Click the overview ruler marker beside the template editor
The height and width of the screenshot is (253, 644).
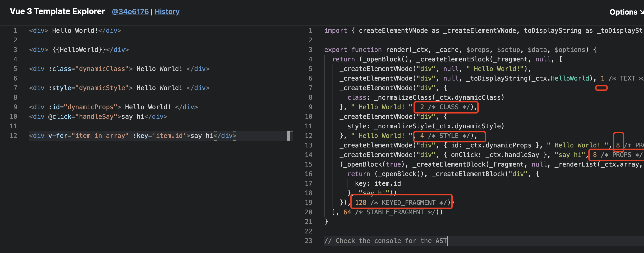click(x=289, y=136)
